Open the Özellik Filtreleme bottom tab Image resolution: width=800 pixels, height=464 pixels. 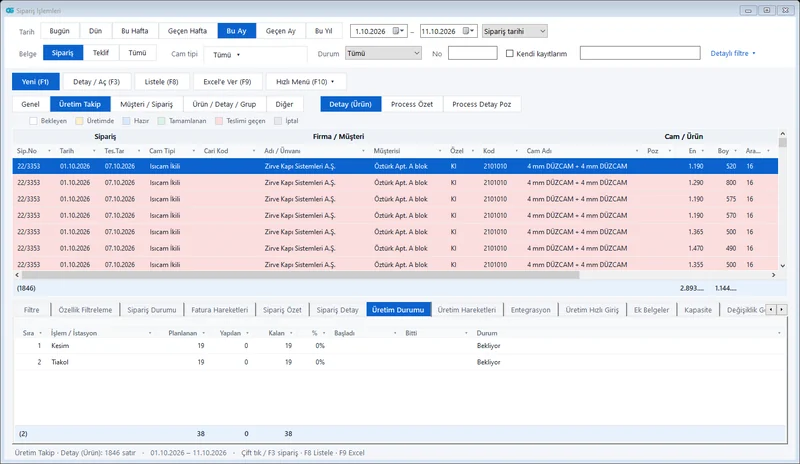click(x=85, y=310)
